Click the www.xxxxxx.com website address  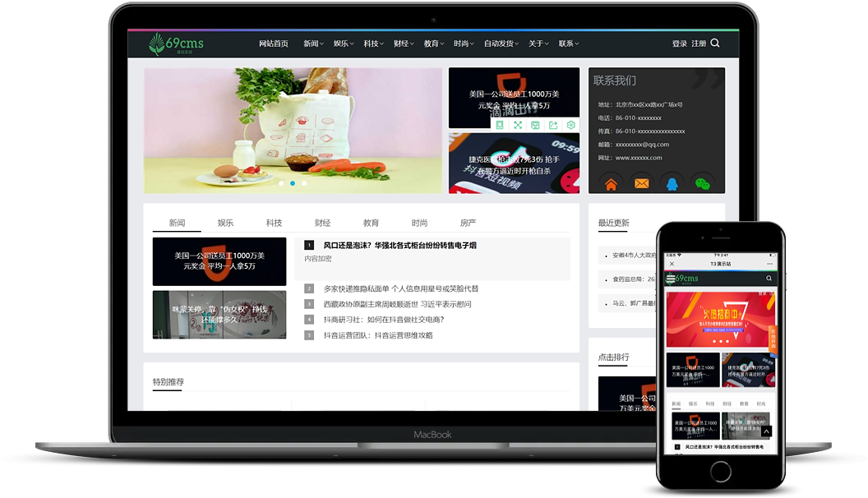click(x=639, y=158)
